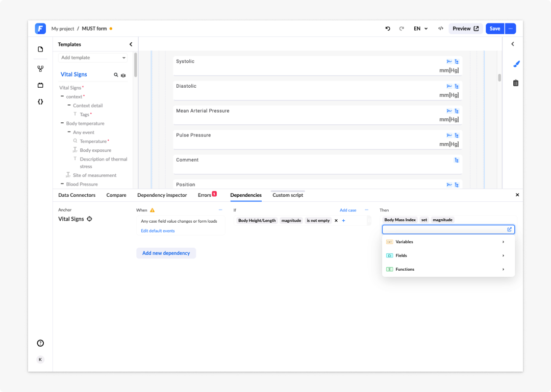Open the paintbrush style panel icon
Screen dimensions: 551x392
click(516, 64)
